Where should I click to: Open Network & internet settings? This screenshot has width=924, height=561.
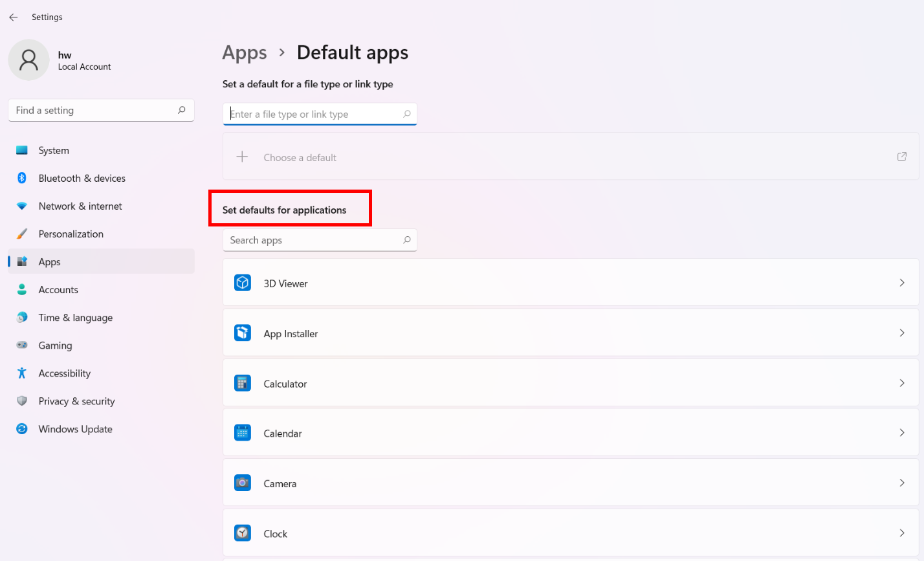coord(101,206)
